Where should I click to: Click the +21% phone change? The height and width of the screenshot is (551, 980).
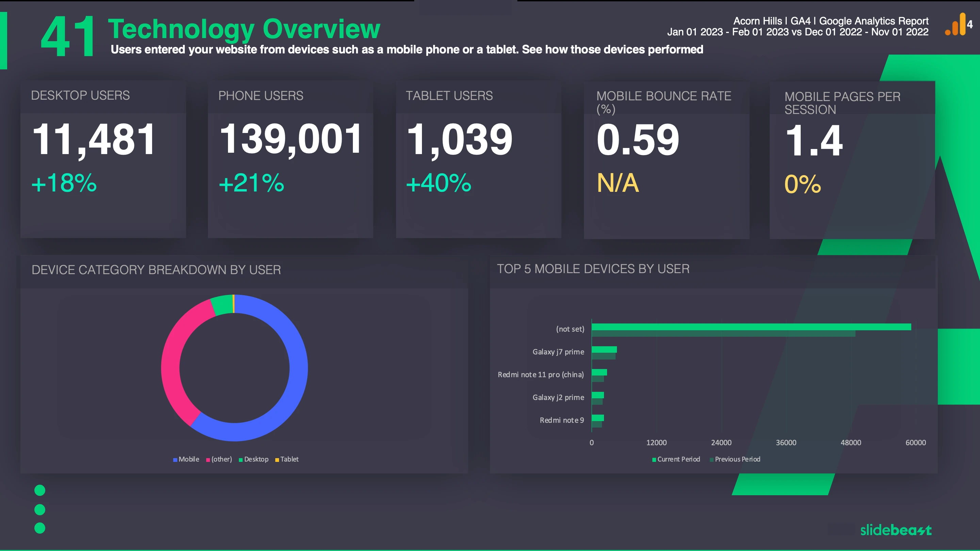coord(251,183)
